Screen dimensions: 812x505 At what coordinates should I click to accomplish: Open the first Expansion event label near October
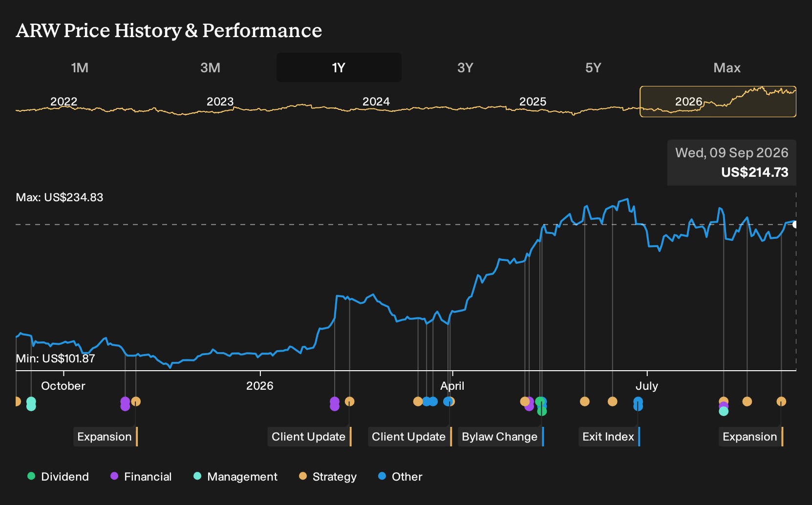pyautogui.click(x=106, y=437)
